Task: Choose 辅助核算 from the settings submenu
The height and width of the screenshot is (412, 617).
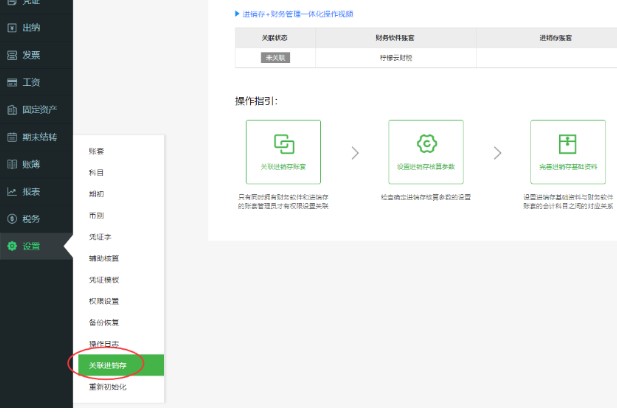Action: 103,258
